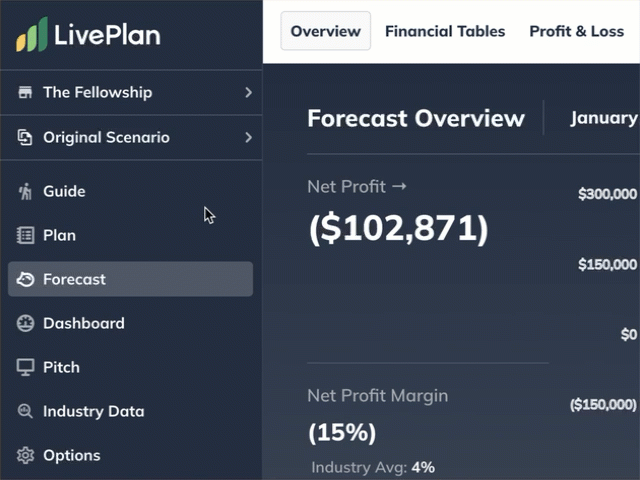
Task: Switch to the Overview tab
Action: click(325, 31)
